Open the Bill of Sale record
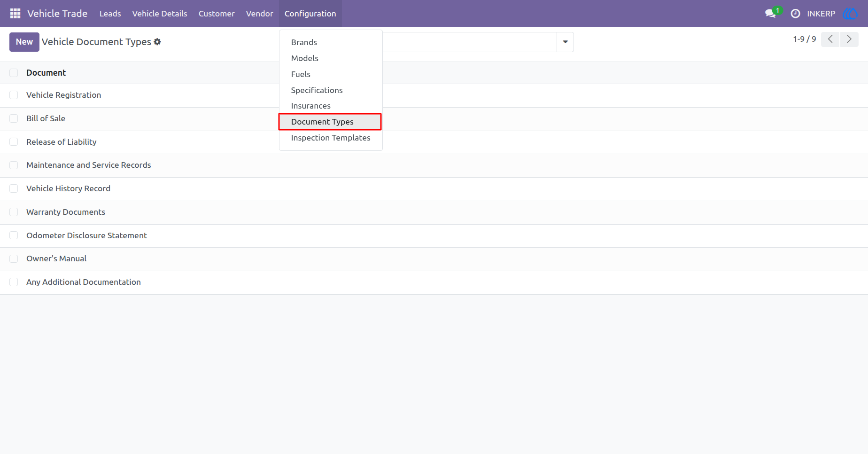This screenshot has width=868, height=454. 46,118
